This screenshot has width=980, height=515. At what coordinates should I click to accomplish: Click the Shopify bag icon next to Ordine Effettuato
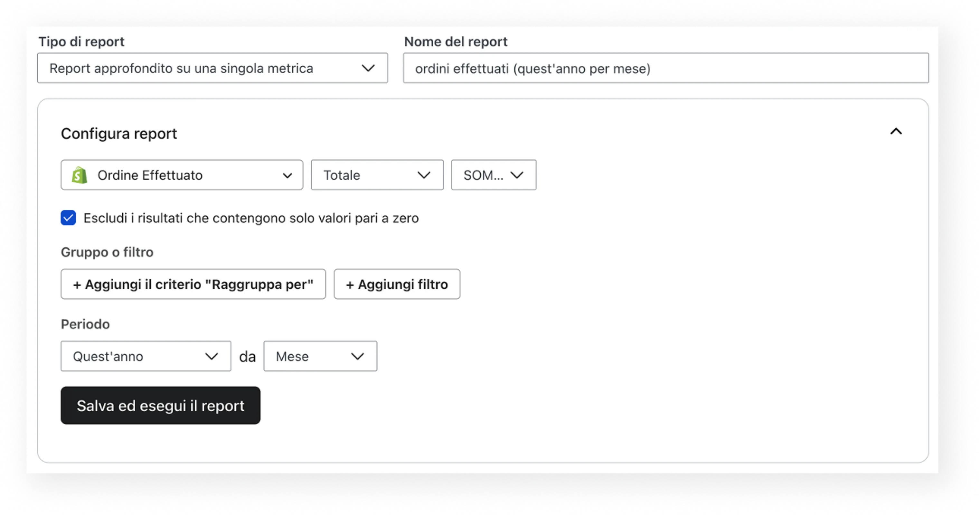[79, 175]
